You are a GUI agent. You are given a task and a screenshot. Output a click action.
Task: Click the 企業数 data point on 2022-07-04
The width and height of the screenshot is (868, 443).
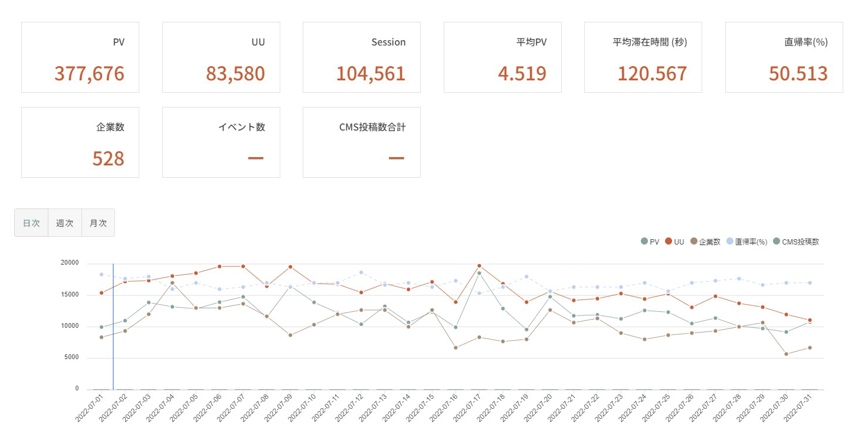point(172,283)
